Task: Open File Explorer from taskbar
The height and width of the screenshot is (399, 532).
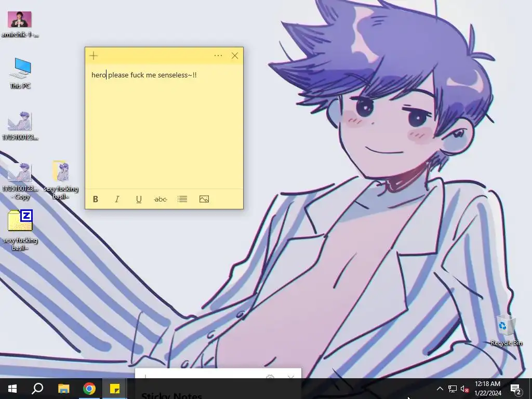Action: (63, 389)
